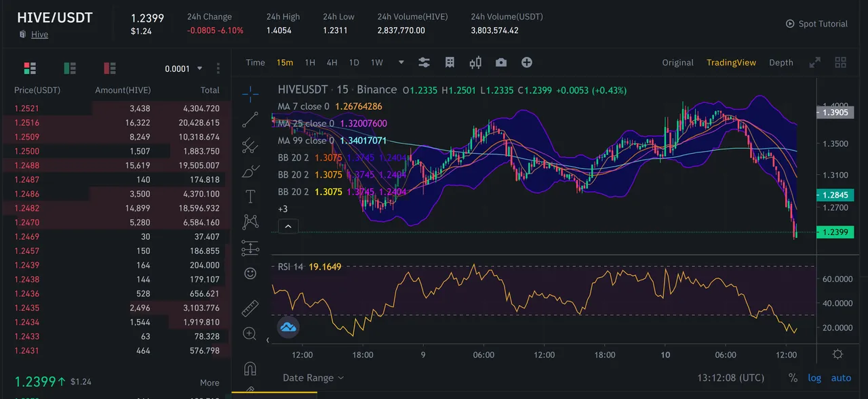The image size is (868, 399).
Task: Toggle log scale on the chart
Action: point(814,378)
